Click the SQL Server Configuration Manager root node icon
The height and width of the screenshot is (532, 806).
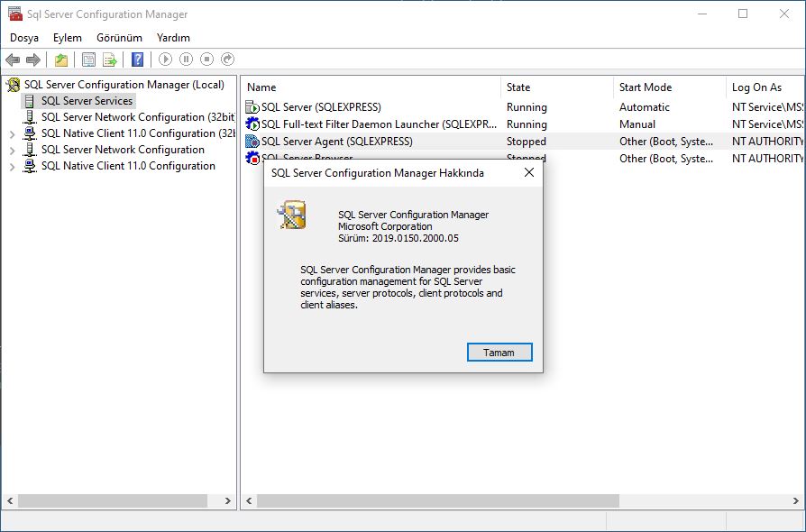[x=14, y=85]
